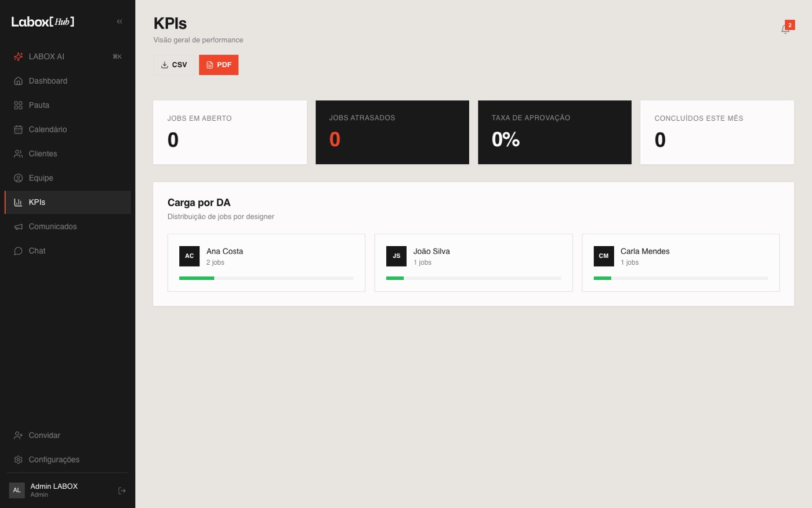Click the Comunicados megaphone icon
The width and height of the screenshot is (812, 508).
pyautogui.click(x=18, y=226)
